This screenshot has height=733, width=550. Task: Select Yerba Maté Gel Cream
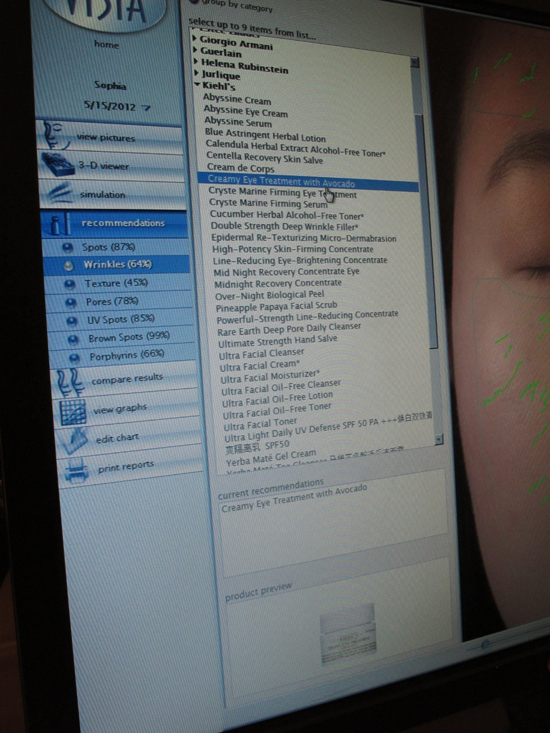point(271,458)
